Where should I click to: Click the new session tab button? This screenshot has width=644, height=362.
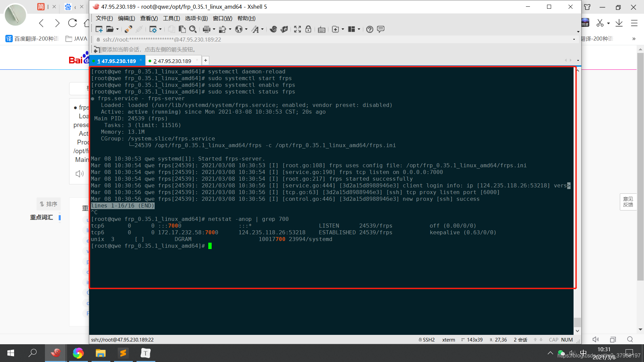[205, 61]
